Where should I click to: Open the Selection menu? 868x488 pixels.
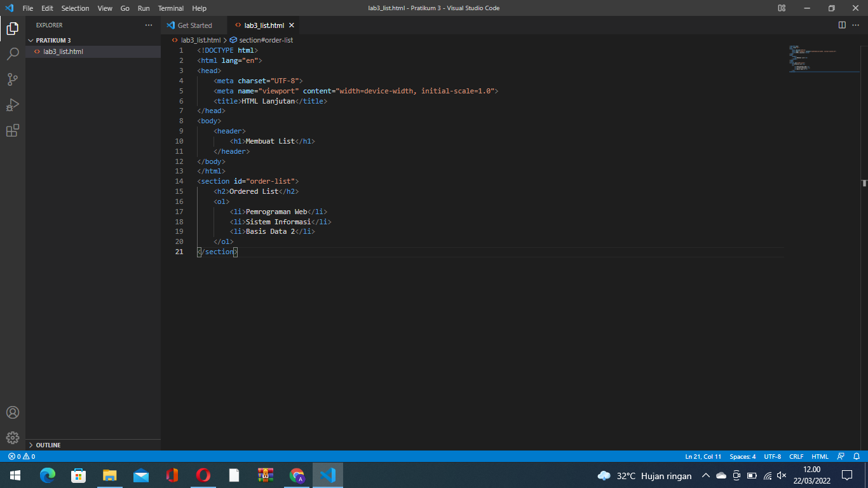pos(75,8)
